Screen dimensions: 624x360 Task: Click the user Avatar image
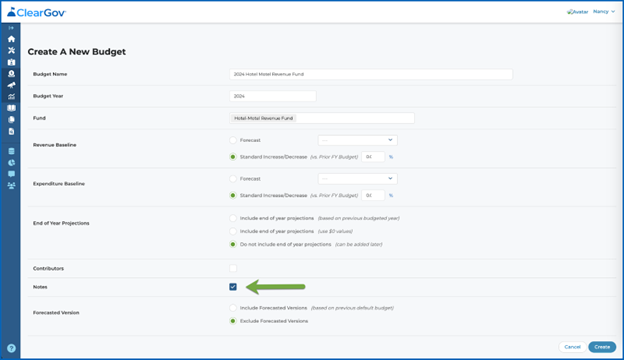(577, 12)
